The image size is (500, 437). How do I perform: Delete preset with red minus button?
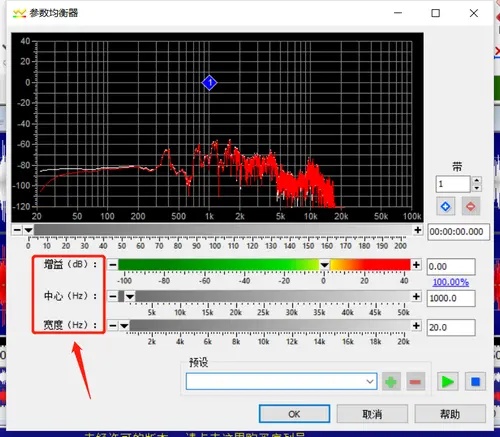(415, 382)
